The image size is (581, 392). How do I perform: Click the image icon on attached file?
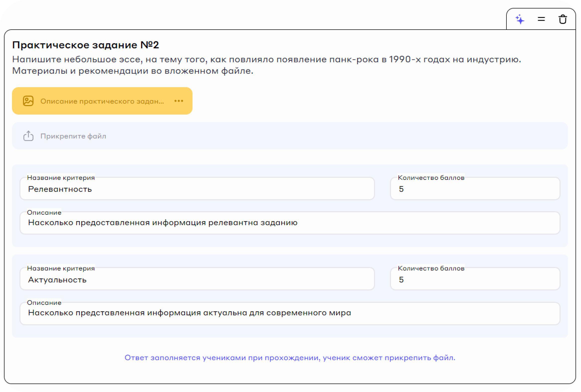28,101
